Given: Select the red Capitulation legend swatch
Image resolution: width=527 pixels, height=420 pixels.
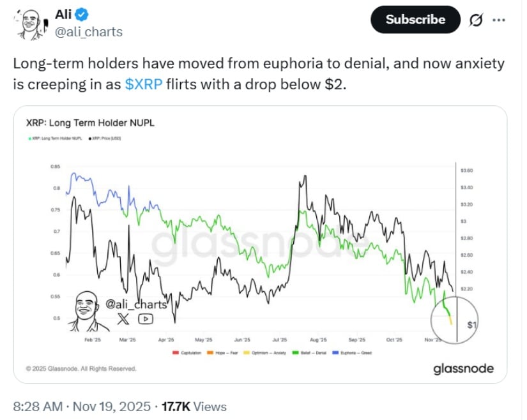Looking at the screenshot, I should pyautogui.click(x=175, y=350).
